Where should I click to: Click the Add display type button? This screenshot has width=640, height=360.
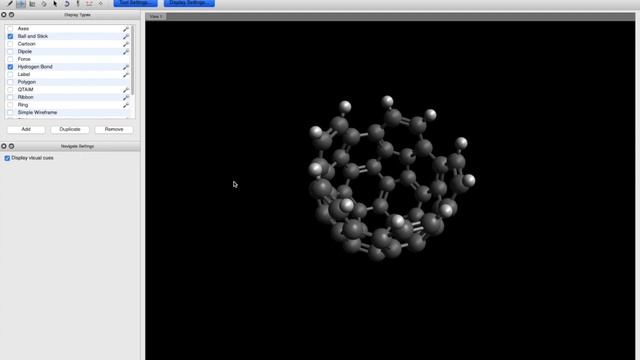[x=26, y=129]
